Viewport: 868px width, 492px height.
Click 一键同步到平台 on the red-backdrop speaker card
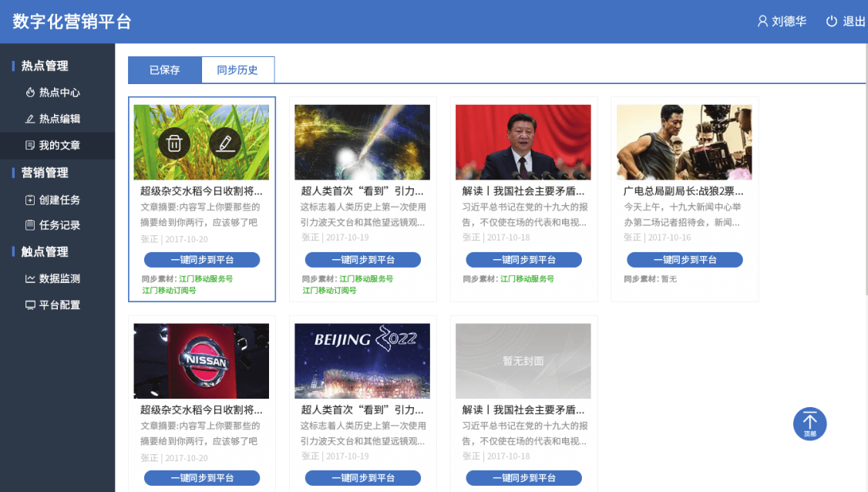(x=524, y=260)
